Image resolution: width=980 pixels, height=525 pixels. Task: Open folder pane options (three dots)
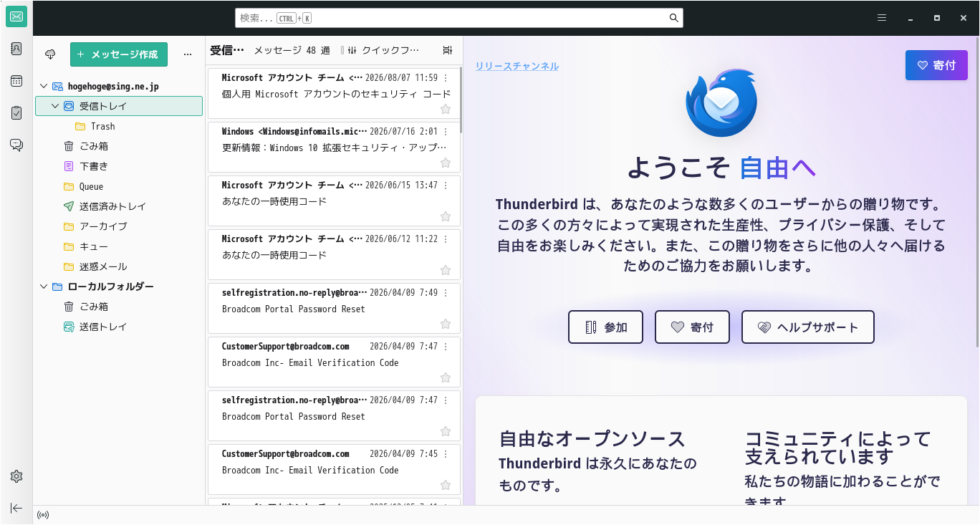point(188,54)
